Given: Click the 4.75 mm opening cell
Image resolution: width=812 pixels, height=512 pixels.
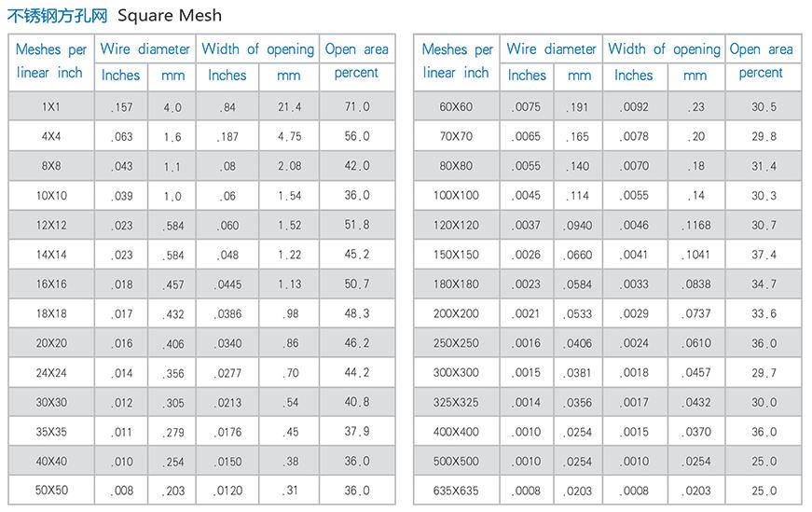Looking at the screenshot, I should point(289,136).
